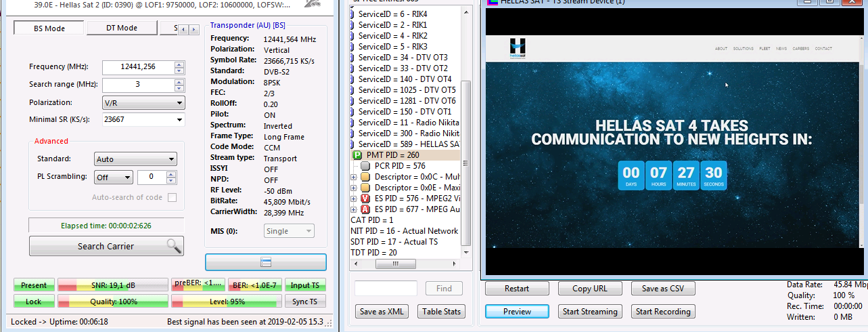This screenshot has width=868, height=332.
Task: Click the panel button below MIS dropdown
Action: point(265,262)
